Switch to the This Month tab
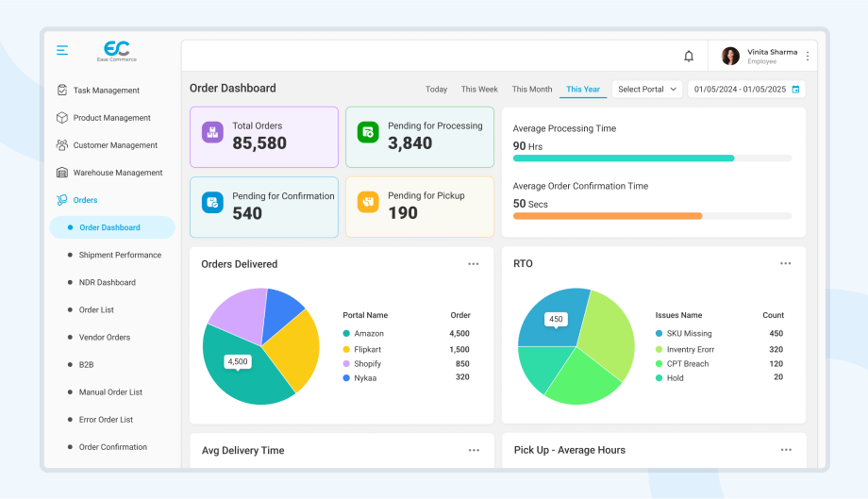868x499 pixels. 532,89
